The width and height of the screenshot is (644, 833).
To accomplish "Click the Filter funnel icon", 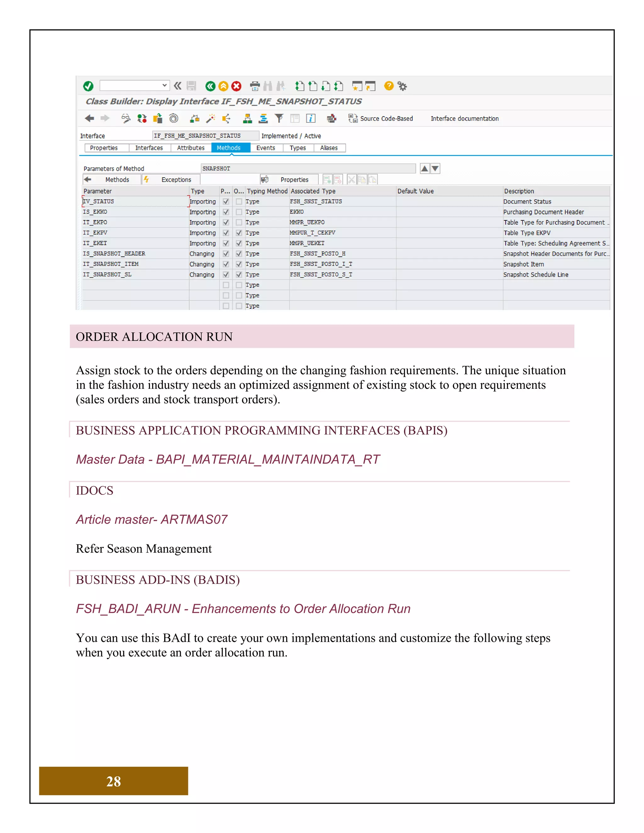I will (279, 119).
